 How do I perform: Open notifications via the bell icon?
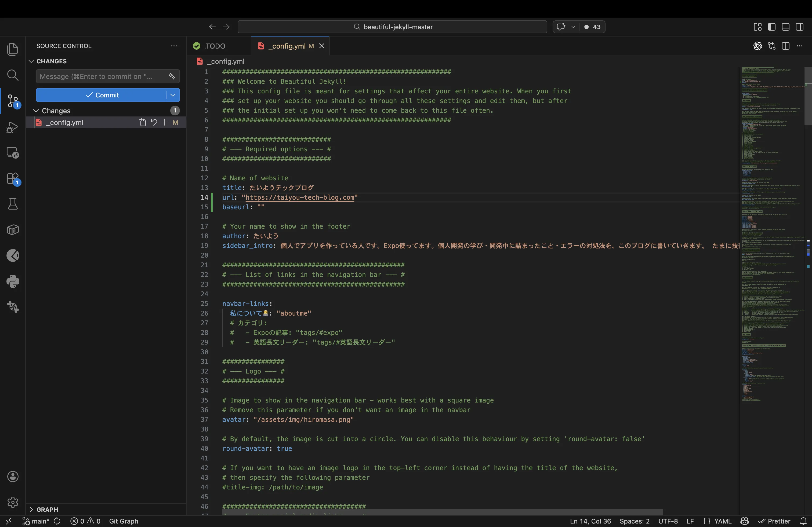coord(804,521)
